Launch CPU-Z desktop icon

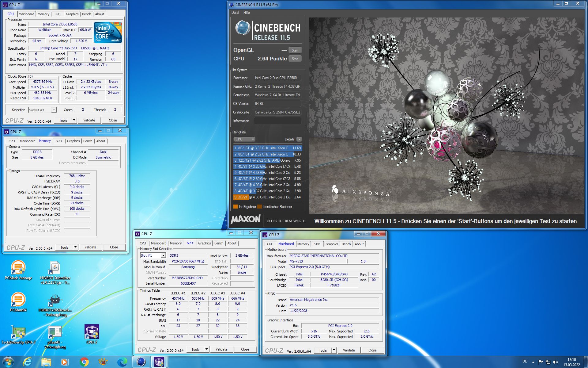click(x=92, y=334)
